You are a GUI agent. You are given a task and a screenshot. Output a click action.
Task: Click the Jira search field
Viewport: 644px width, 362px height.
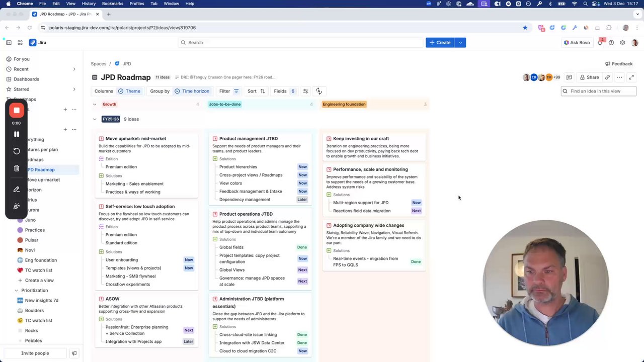(301, 43)
